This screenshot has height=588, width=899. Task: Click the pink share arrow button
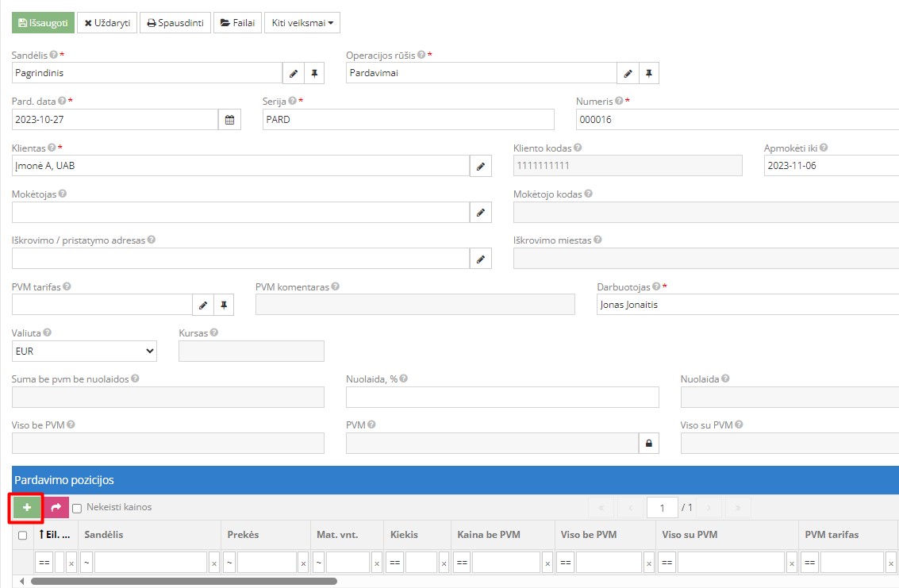[56, 508]
